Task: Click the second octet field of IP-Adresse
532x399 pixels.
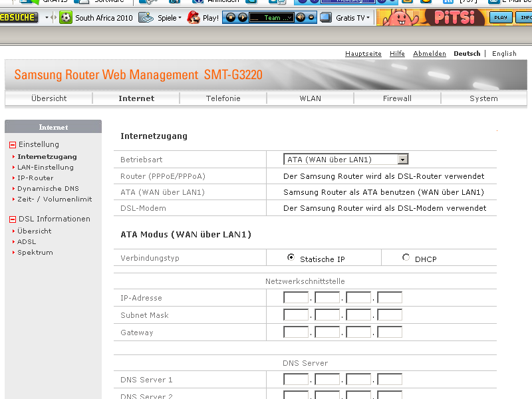Action: click(x=327, y=297)
